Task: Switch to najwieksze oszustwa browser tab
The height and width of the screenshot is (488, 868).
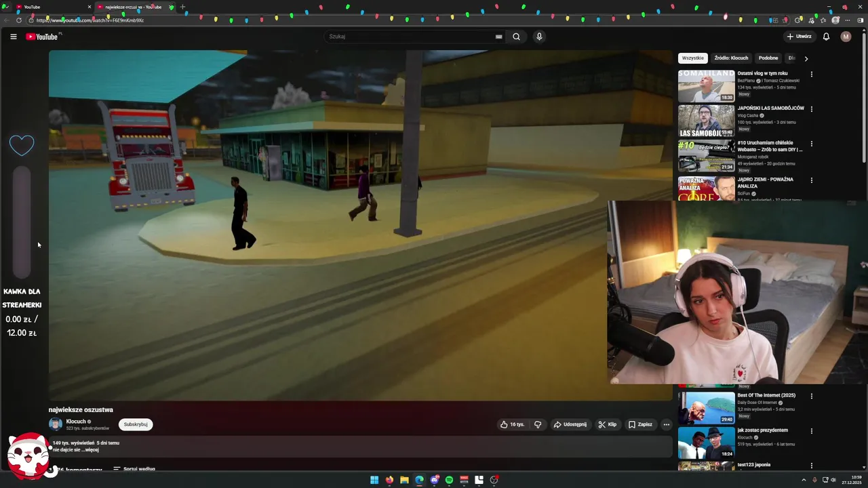Action: point(134,7)
